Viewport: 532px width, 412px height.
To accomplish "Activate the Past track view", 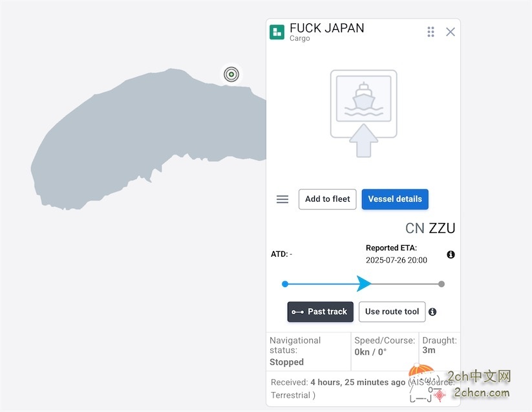I will 320,311.
